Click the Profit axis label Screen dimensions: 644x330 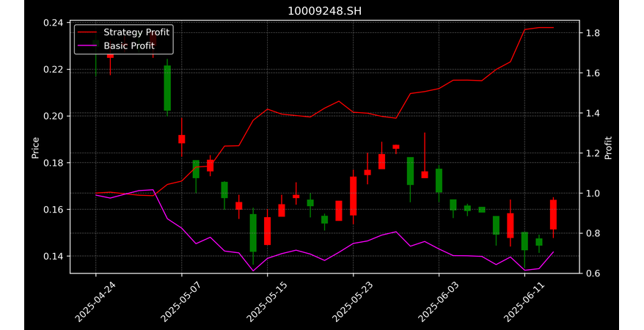click(608, 147)
